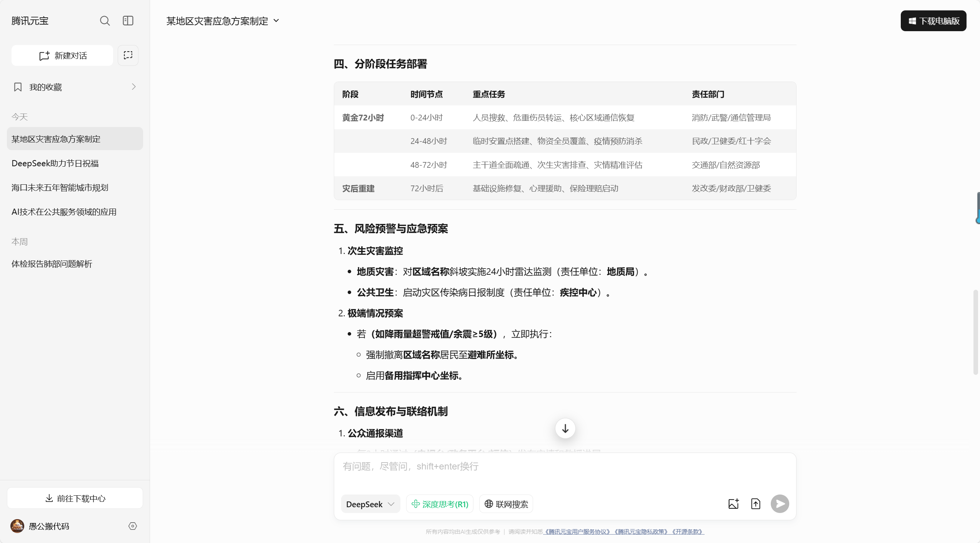The width and height of the screenshot is (980, 543).
Task: Collapse the sidebar panel icon
Action: (x=128, y=21)
